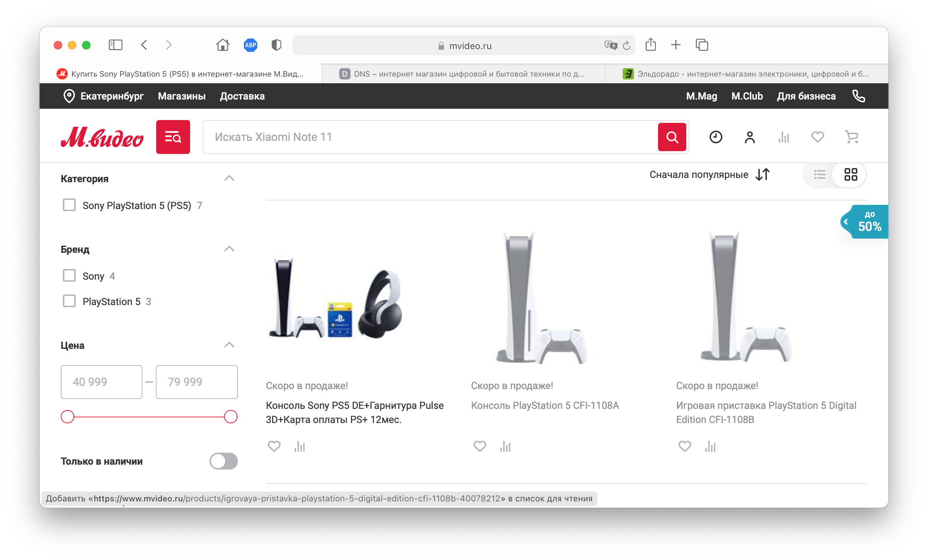Viewport: 928px width, 560px height.
Task: Add Sony PS5 DE bundle to favorites
Action: point(274,446)
